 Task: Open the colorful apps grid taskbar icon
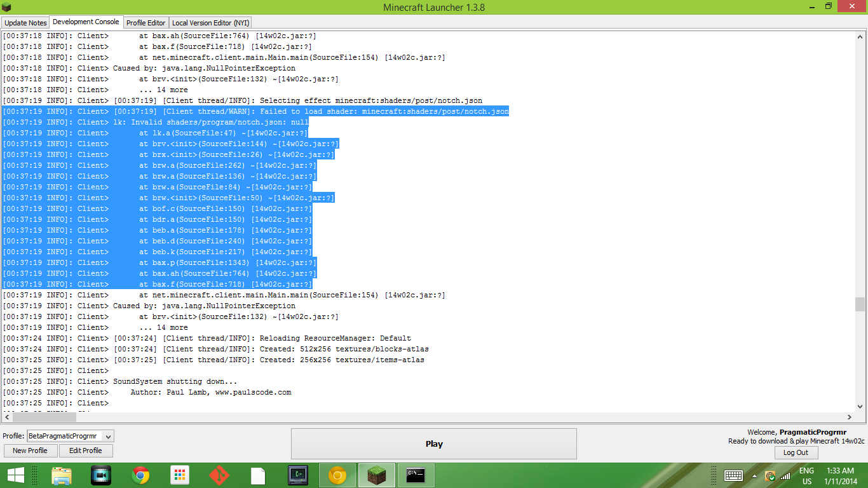coord(180,475)
